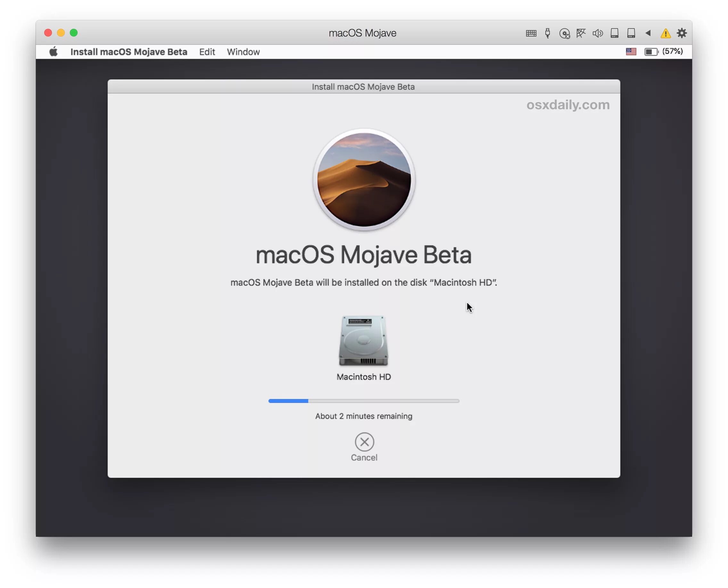The height and width of the screenshot is (588, 728).
Task: Click the Cancel label under the X
Action: 364,458
